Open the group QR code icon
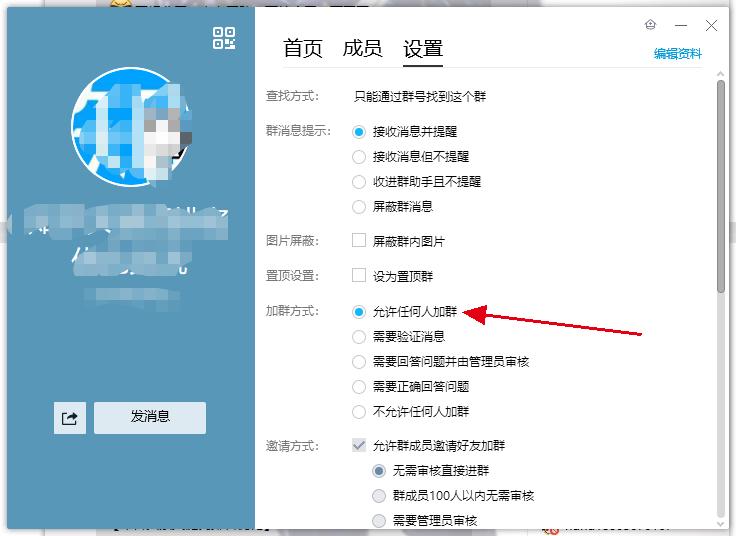Screen dimensions: 736x536 pyautogui.click(x=224, y=38)
